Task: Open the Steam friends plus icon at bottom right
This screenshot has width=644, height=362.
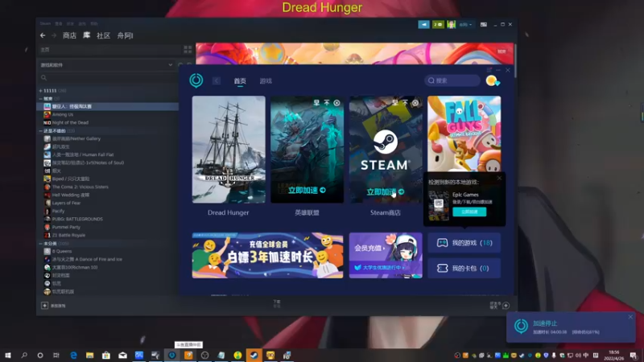Action: tap(506, 306)
